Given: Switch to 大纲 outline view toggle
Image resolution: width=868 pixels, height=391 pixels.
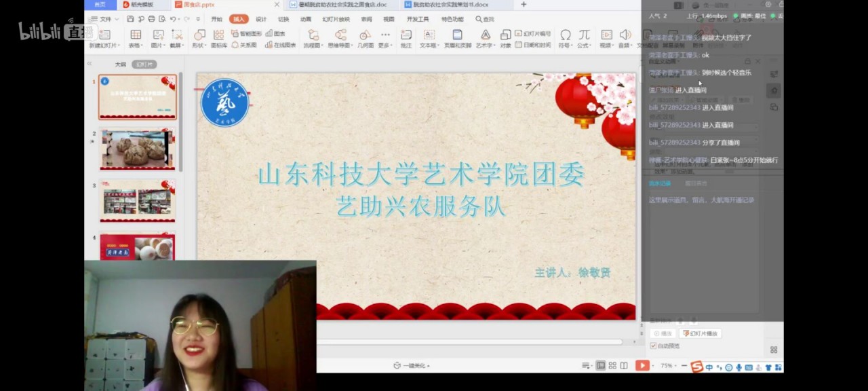Looking at the screenshot, I should (x=120, y=64).
